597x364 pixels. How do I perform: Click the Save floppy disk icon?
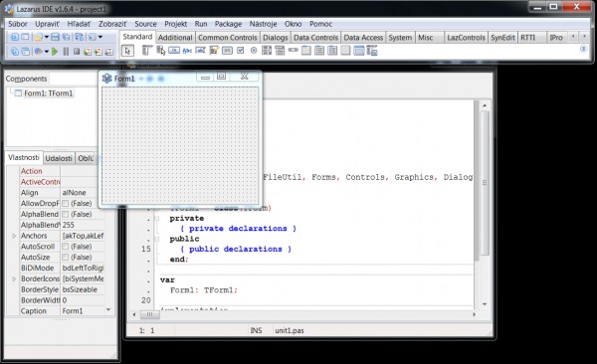tap(55, 37)
